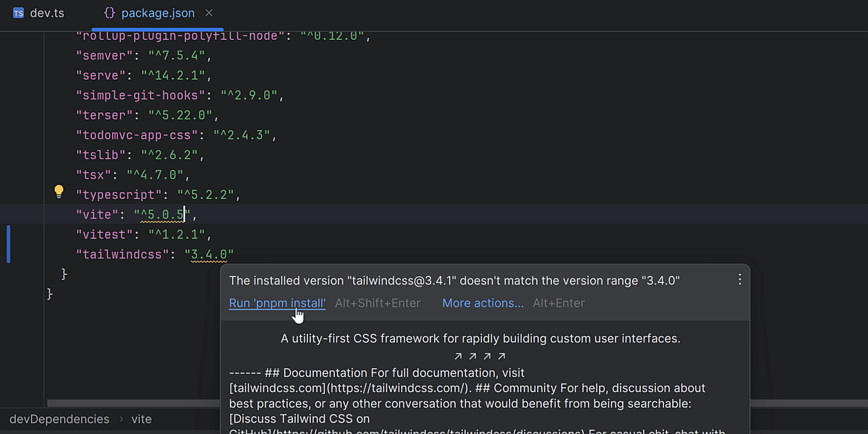Image resolution: width=868 pixels, height=434 pixels.
Task: Select the package.json editor tab
Action: pos(157,13)
